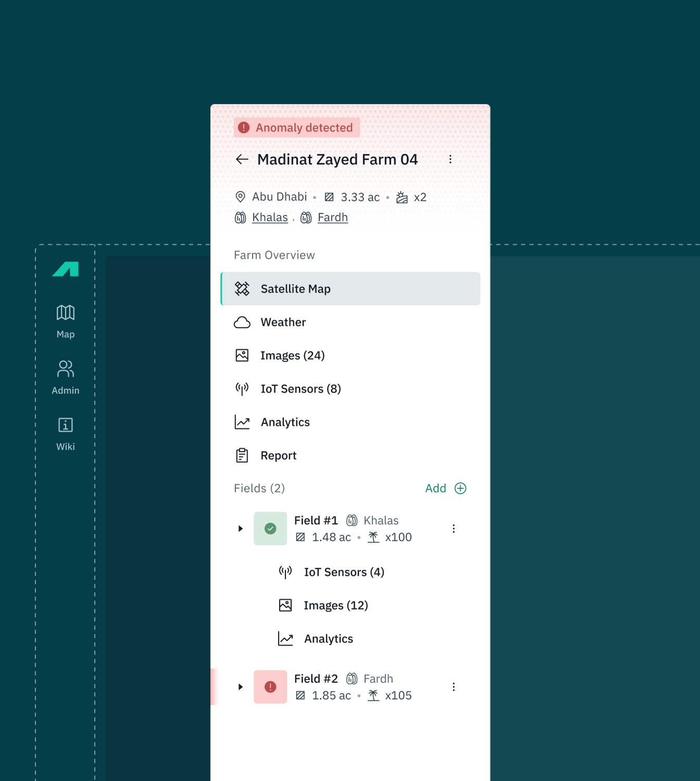Open the Analytics chart icon

click(x=242, y=422)
